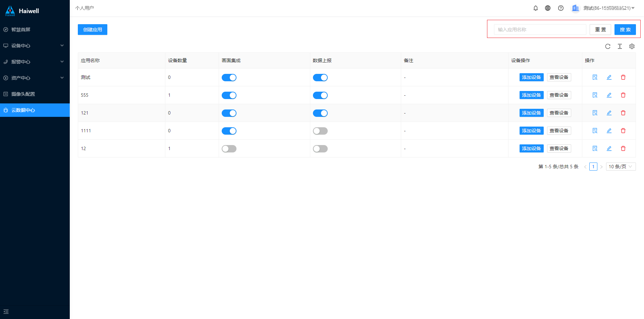644x319 pixels.
Task: Click 查看设备 for 555 row
Action: [559, 95]
